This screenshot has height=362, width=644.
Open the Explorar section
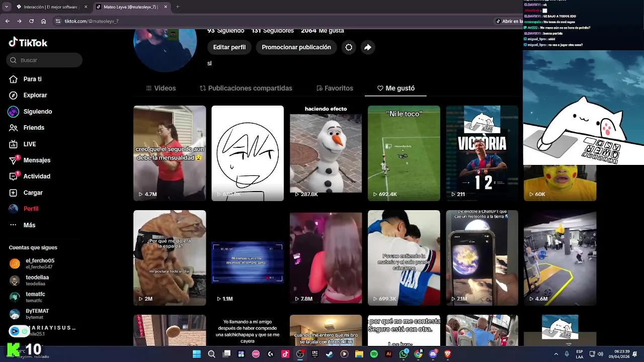35,95
